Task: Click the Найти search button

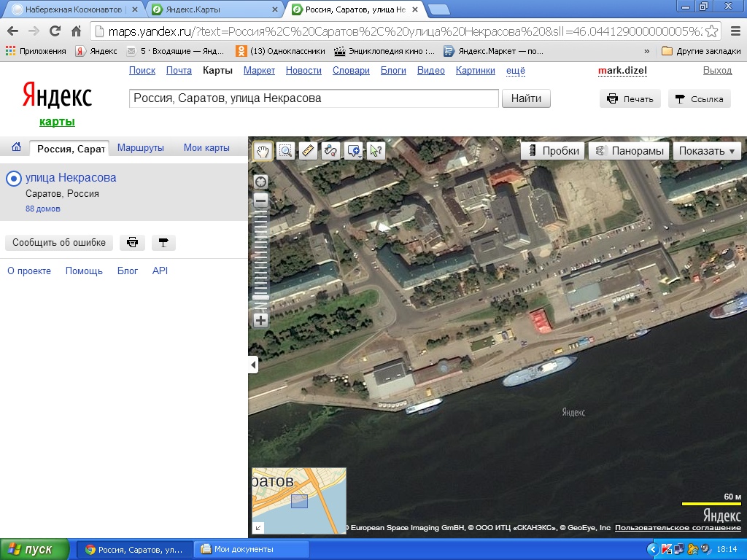Action: pos(526,98)
